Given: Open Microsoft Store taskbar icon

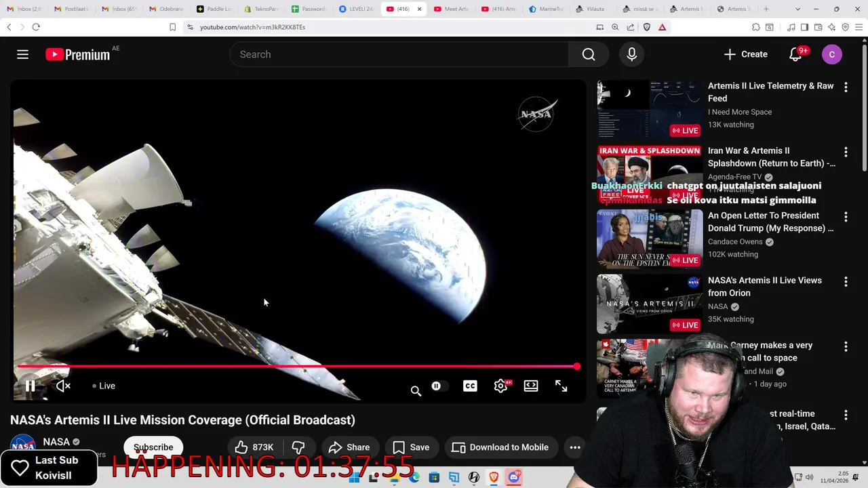Looking at the screenshot, I should point(434,478).
